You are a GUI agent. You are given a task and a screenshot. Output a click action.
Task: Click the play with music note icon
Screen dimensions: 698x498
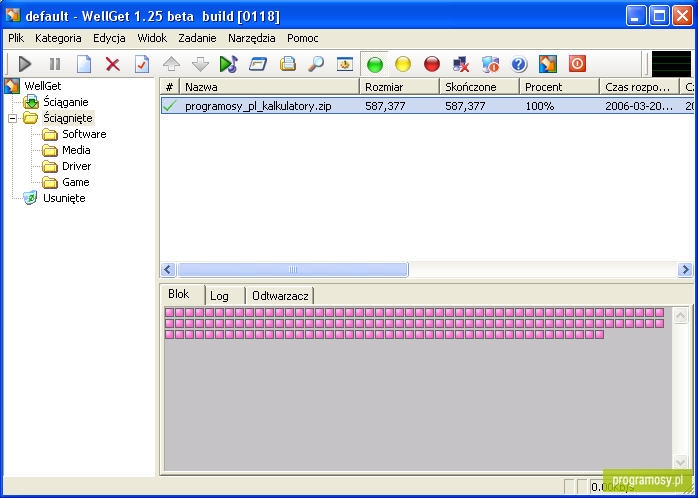tap(229, 65)
